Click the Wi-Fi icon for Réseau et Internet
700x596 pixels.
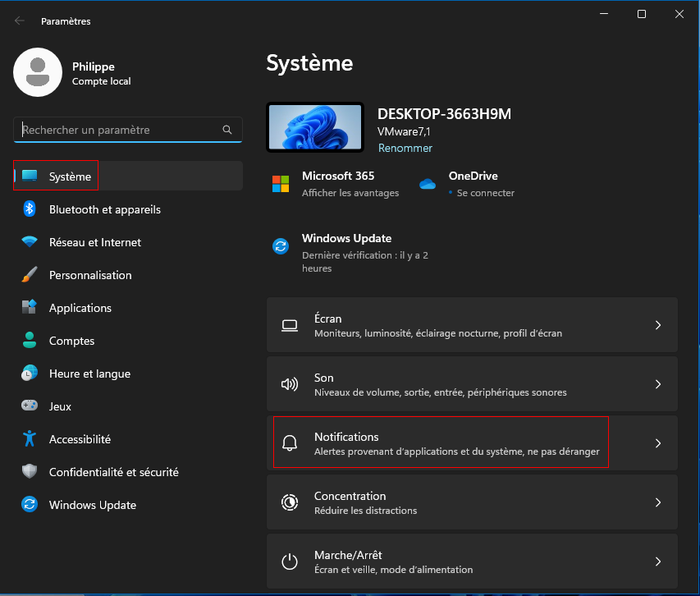pos(30,241)
